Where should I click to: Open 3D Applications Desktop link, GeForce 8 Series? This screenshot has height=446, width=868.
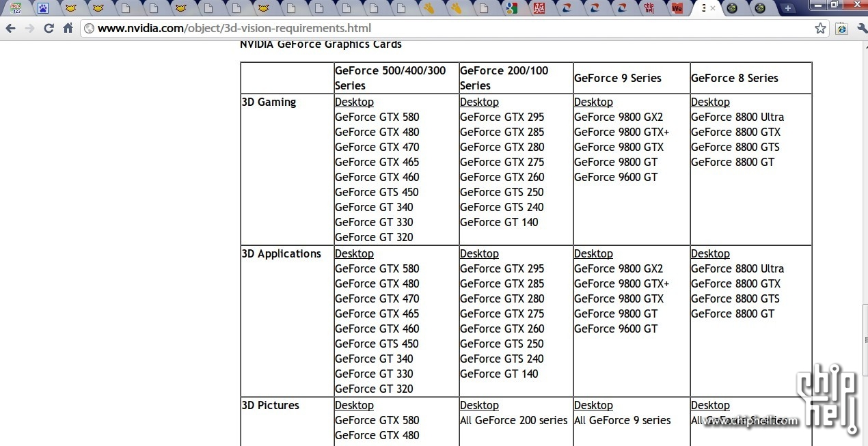coord(710,253)
